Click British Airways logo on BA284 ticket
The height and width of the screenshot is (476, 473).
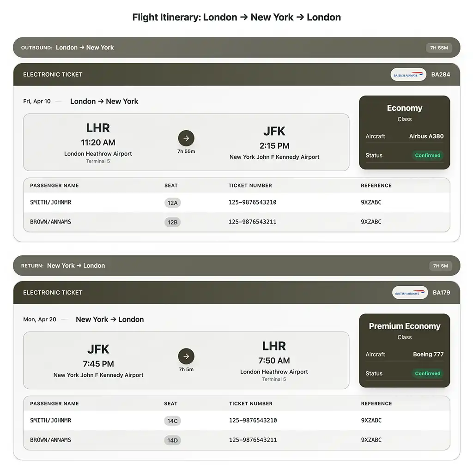(408, 74)
